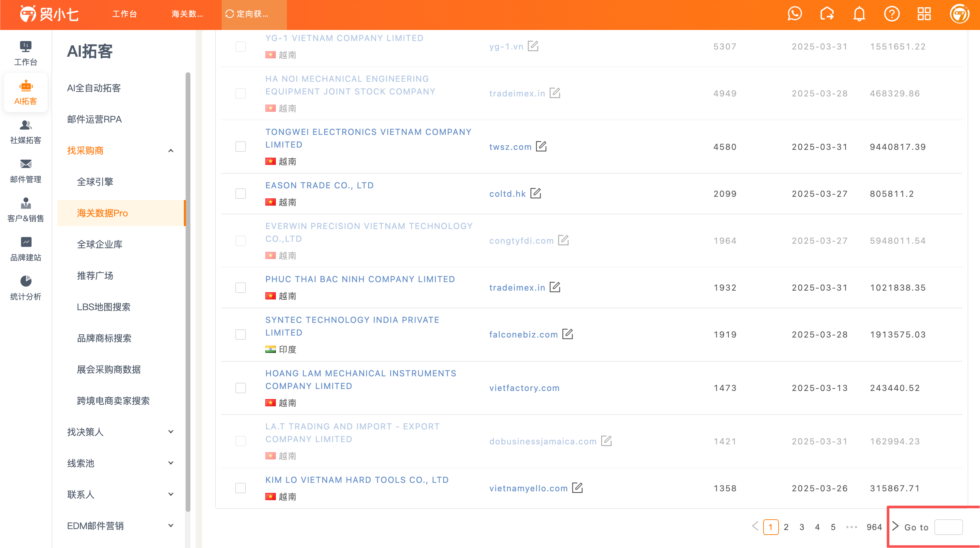The width and height of the screenshot is (980, 548).
Task: Edit falconebiz.com website icon
Action: coord(568,334)
